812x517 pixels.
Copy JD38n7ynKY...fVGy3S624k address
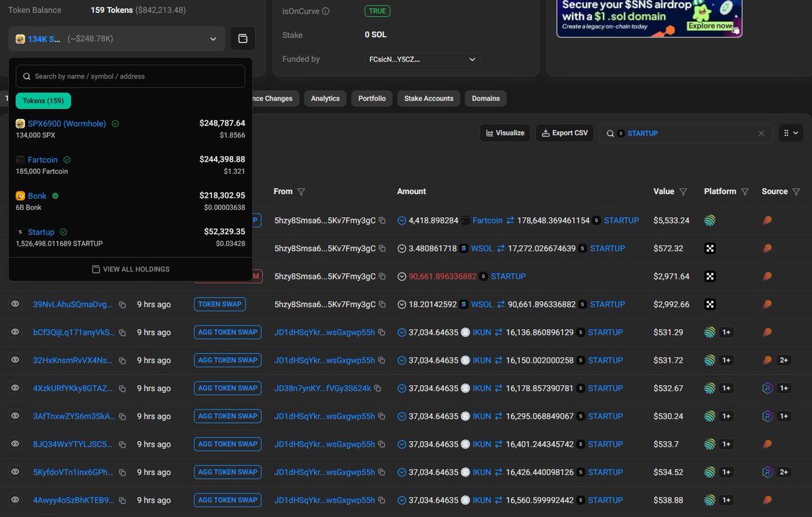(378, 388)
